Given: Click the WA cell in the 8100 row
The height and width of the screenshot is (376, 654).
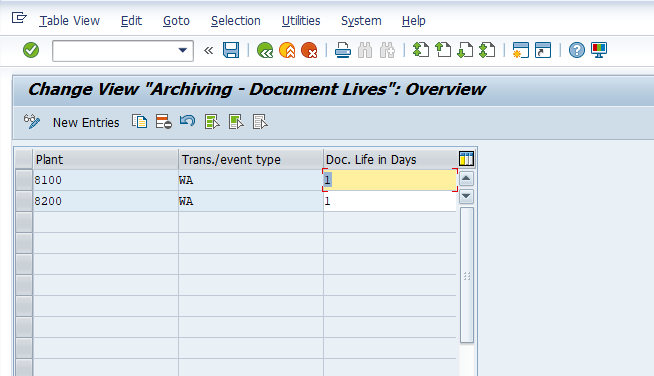Looking at the screenshot, I should coord(251,180).
